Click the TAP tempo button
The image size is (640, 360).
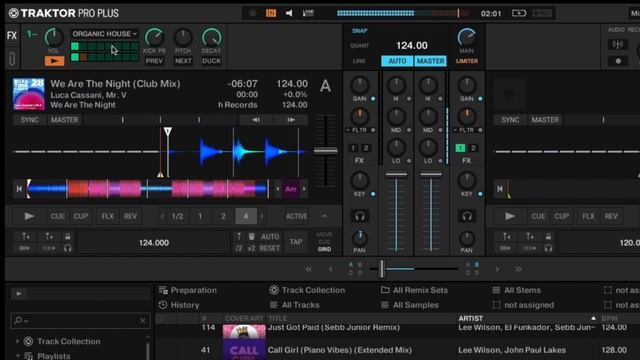pos(296,242)
